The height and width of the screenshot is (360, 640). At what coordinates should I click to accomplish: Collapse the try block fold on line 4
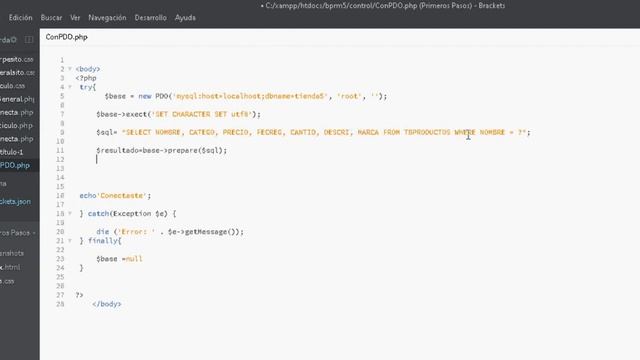[x=70, y=87]
